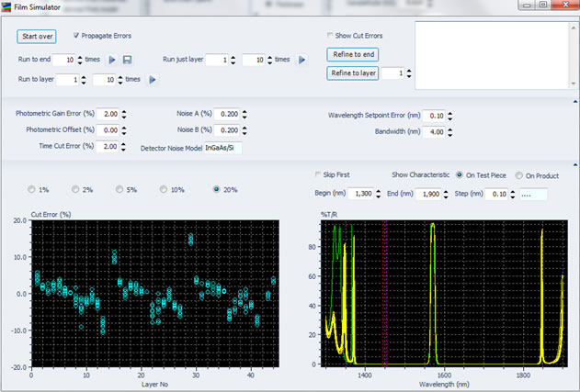Toggle Propagate Errors checkbox
The image size is (580, 392).
(x=75, y=36)
